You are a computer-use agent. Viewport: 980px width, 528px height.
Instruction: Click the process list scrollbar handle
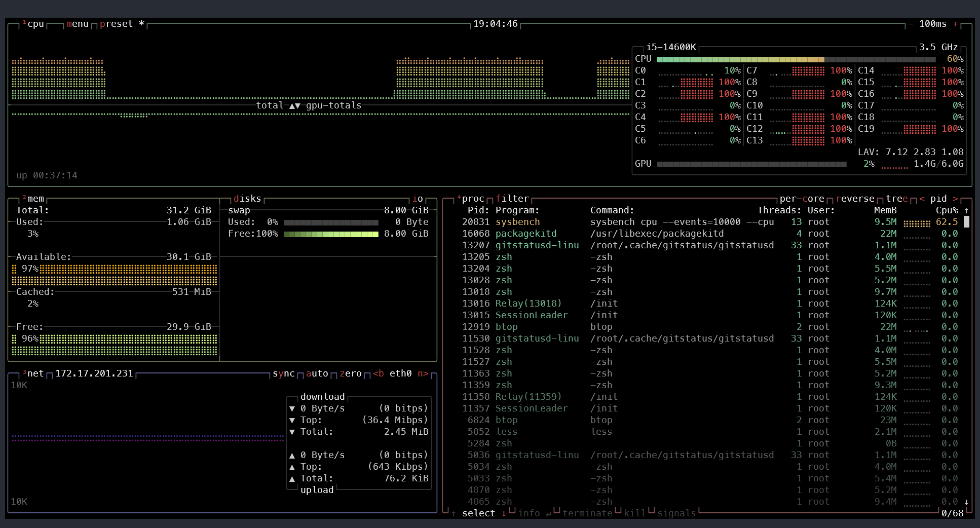(x=966, y=222)
